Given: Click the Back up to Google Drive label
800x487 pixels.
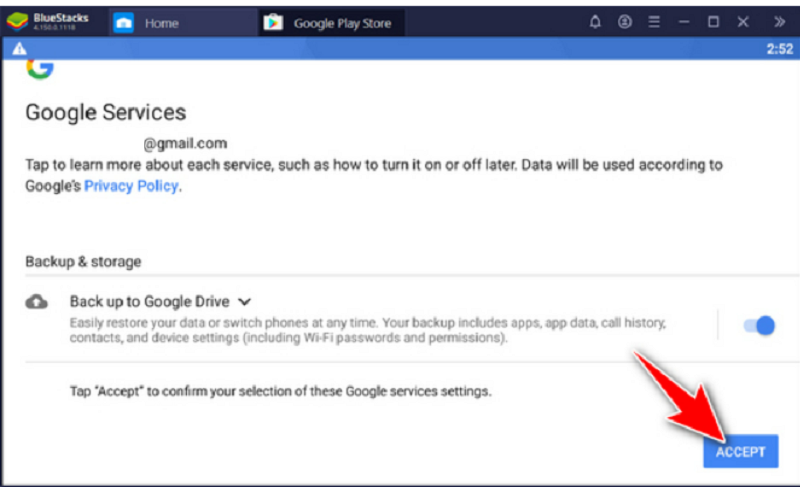Looking at the screenshot, I should click(x=149, y=301).
